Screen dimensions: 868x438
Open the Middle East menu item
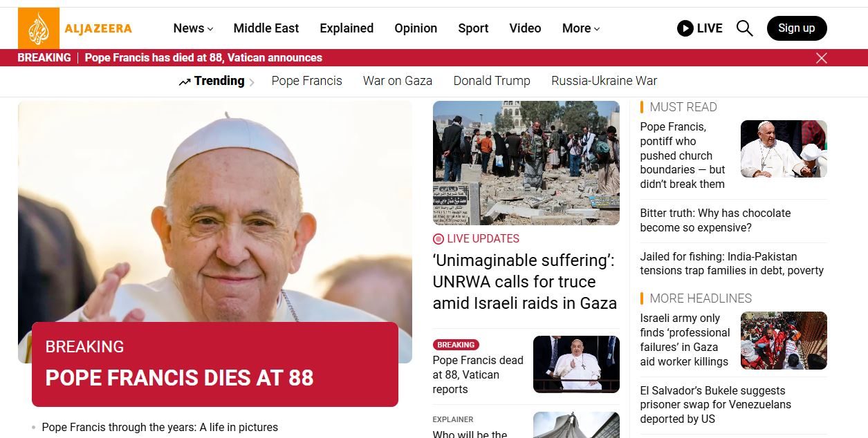pyautogui.click(x=266, y=28)
